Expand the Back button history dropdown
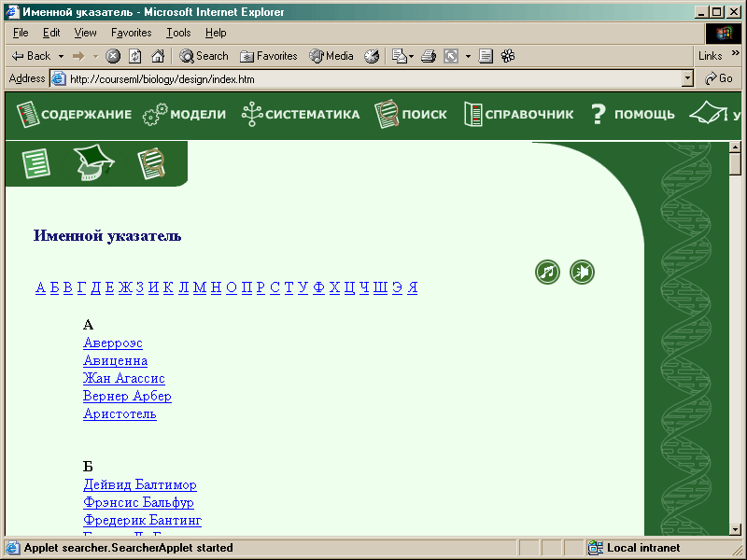The width and height of the screenshot is (747, 560). 61,56
